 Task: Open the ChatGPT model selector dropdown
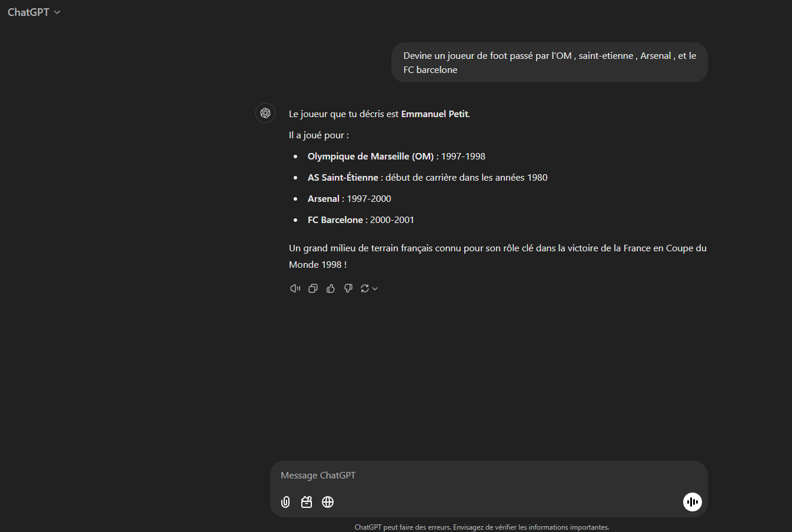(34, 12)
